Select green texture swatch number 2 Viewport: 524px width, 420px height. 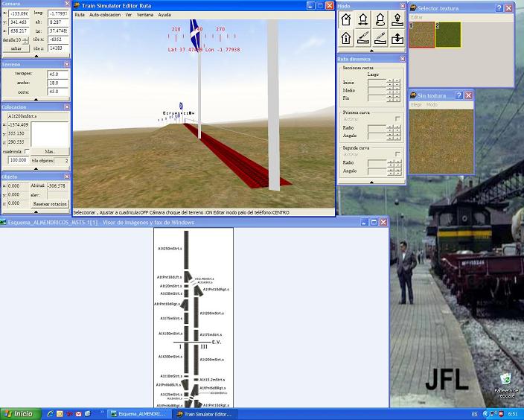[448, 35]
